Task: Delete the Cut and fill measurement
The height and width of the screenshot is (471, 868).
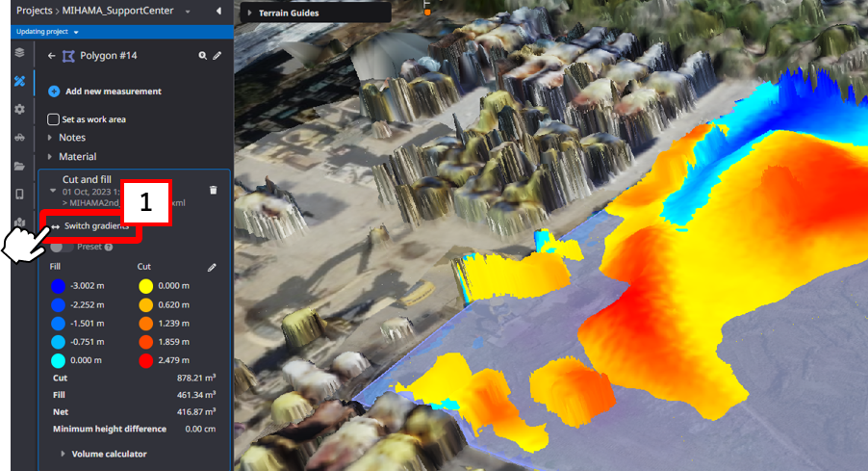Action: pyautogui.click(x=213, y=190)
